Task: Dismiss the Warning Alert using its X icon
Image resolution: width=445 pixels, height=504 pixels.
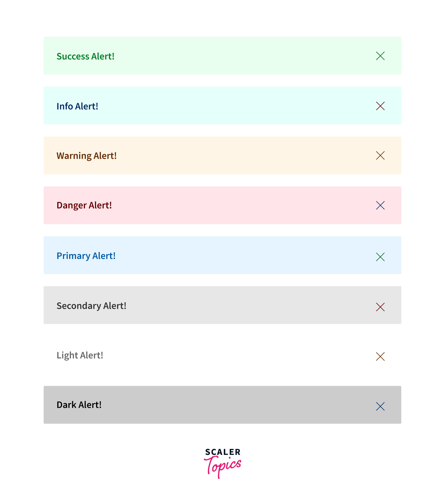Action: pyautogui.click(x=380, y=156)
